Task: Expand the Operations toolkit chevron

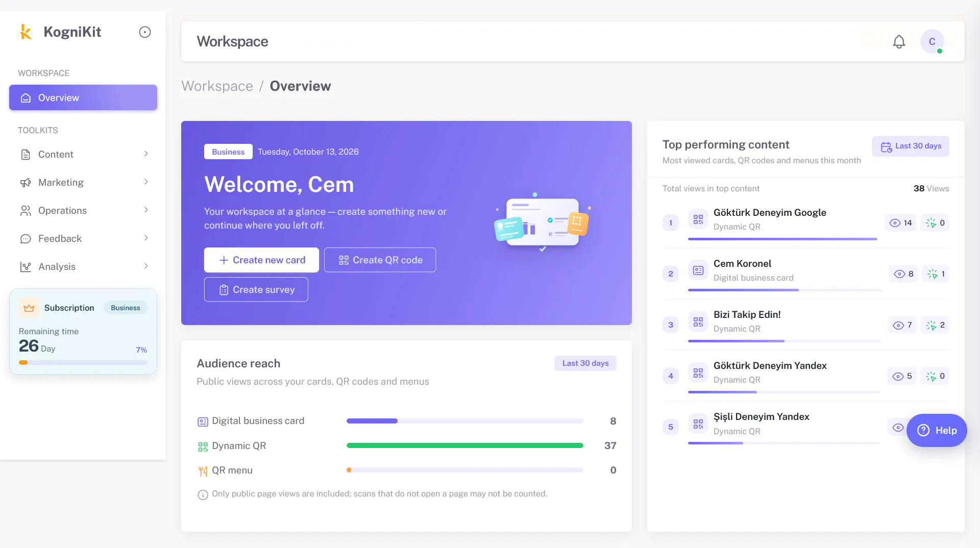Action: click(146, 210)
